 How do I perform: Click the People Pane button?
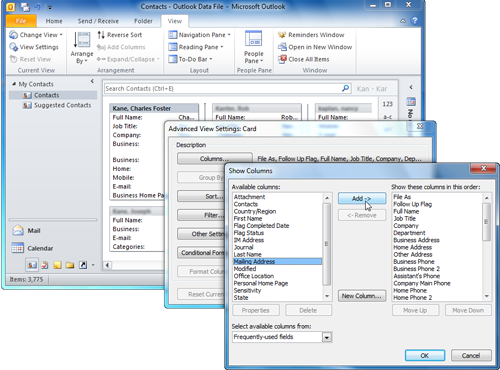point(254,48)
